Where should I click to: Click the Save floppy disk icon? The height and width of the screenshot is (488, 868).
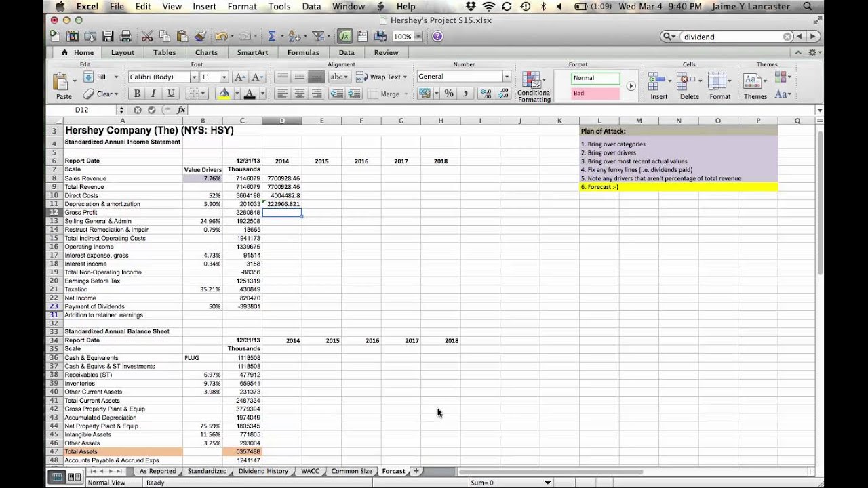(108, 36)
